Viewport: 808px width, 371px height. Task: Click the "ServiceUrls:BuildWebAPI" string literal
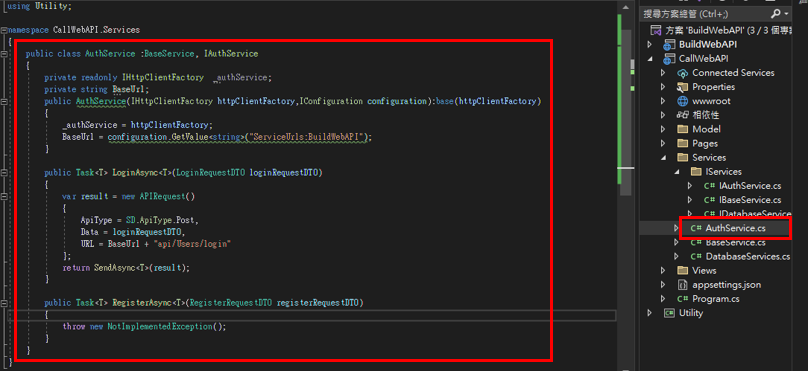tap(307, 137)
